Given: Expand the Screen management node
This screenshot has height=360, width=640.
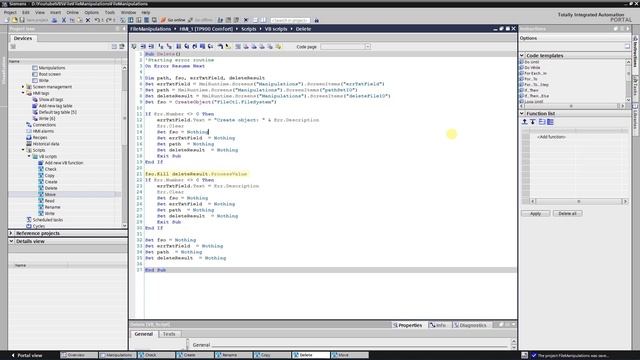Looking at the screenshot, I should coord(23,87).
